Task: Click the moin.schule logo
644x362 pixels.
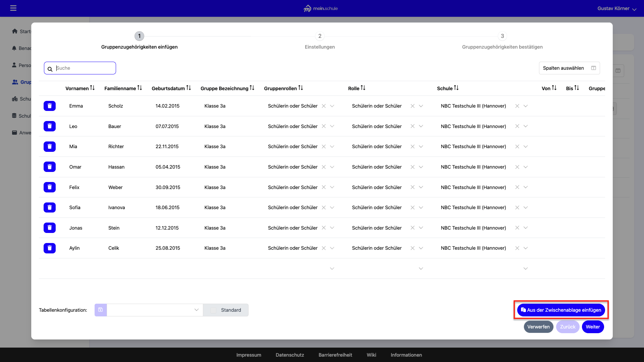Action: tap(320, 8)
